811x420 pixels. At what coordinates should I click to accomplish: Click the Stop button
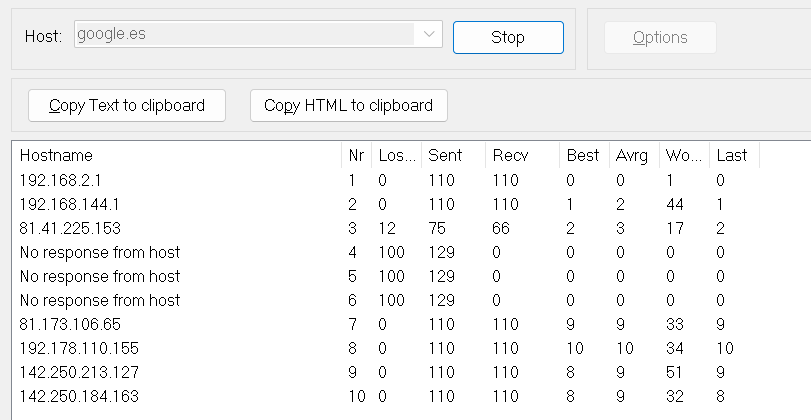(508, 37)
